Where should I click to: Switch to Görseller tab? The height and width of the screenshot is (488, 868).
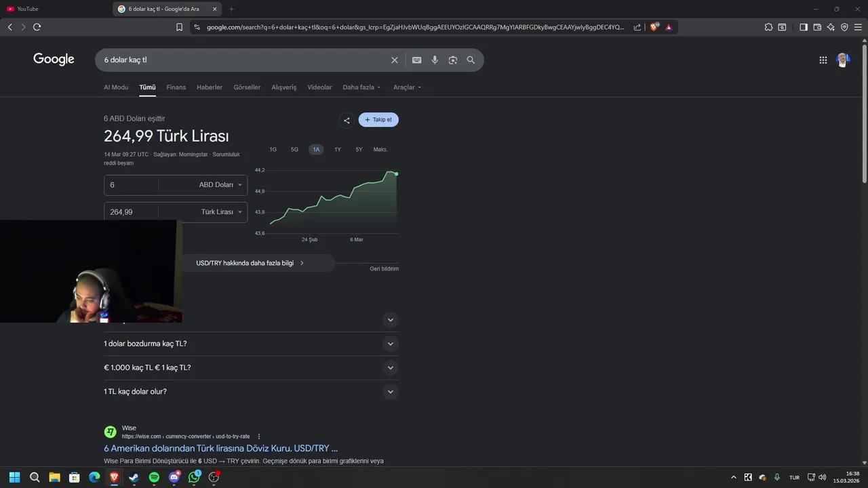point(247,87)
